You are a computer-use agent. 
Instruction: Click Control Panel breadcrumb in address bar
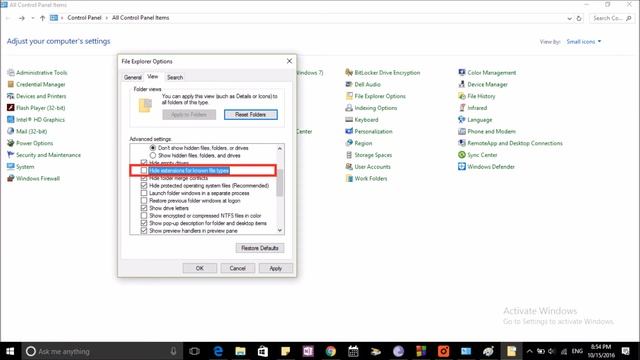point(84,18)
